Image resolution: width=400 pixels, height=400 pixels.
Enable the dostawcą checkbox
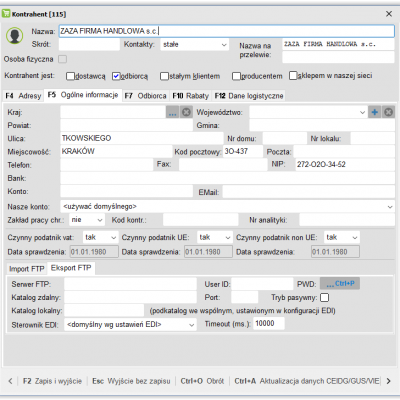tap(70, 76)
